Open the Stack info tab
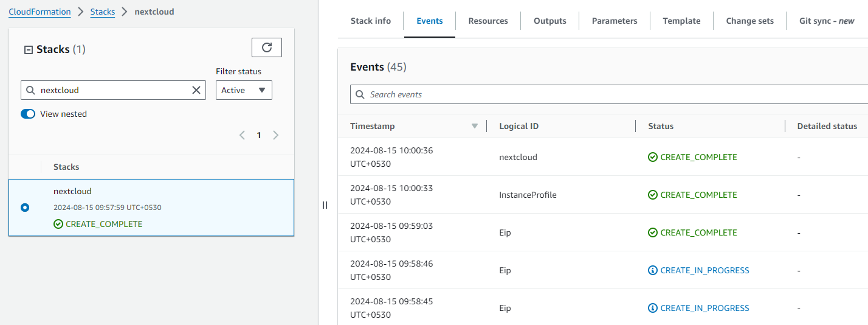 click(x=371, y=21)
